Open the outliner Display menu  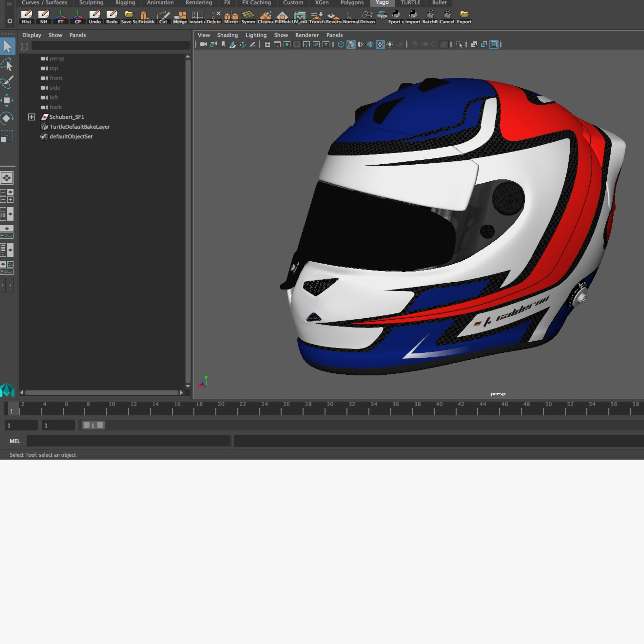pyautogui.click(x=32, y=35)
